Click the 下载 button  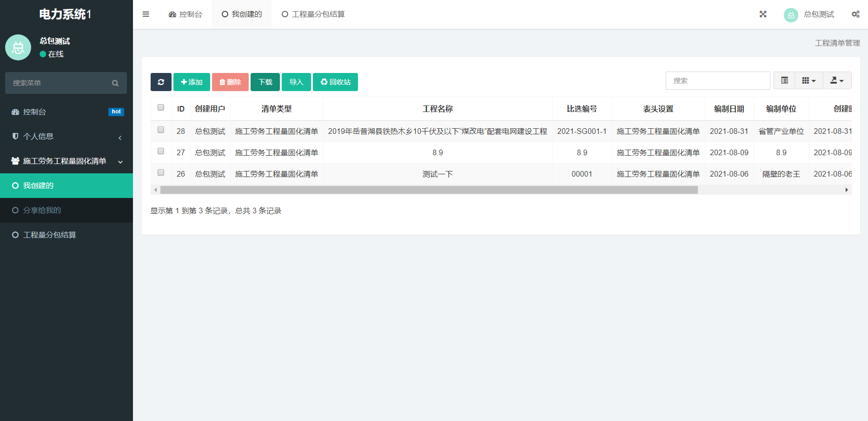[265, 82]
